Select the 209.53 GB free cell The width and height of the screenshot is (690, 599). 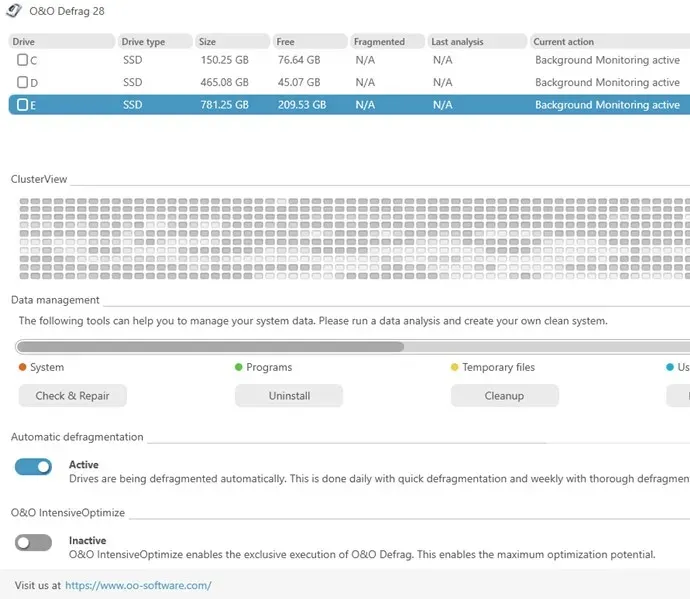point(302,105)
